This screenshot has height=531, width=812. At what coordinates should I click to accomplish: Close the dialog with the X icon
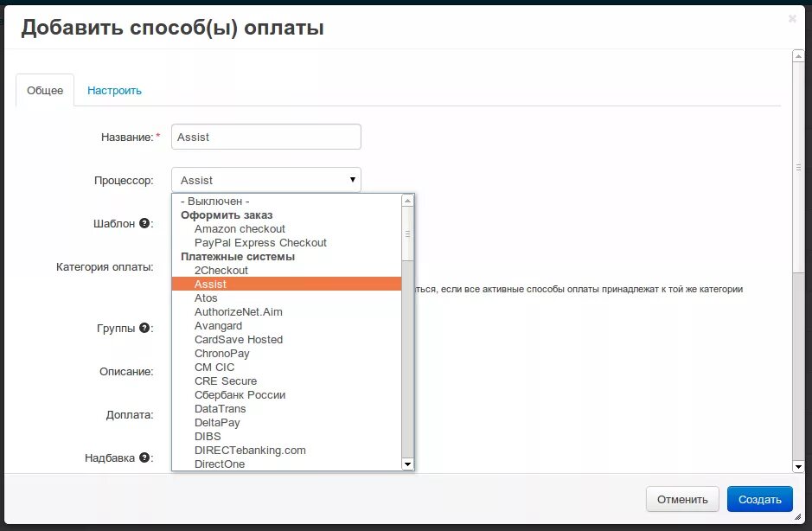coord(792,19)
